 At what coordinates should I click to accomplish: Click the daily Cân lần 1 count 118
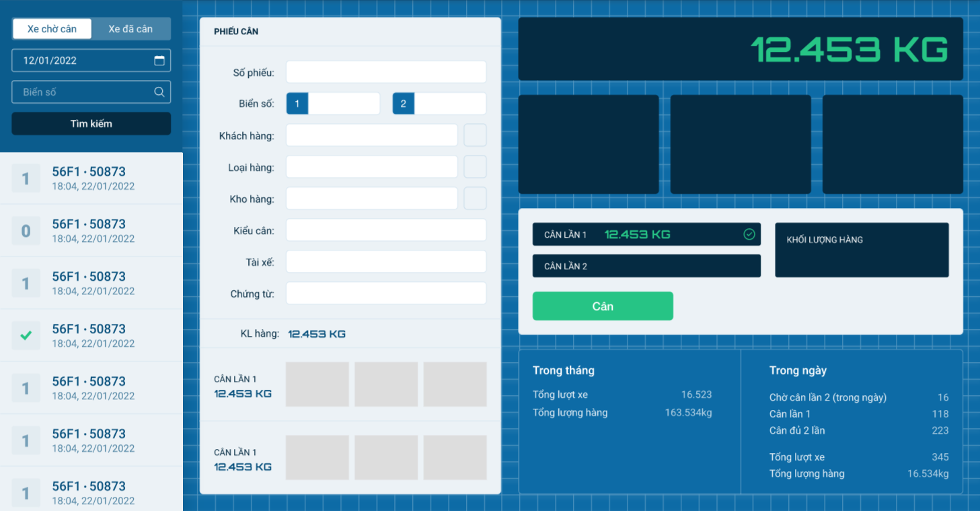[940, 414]
